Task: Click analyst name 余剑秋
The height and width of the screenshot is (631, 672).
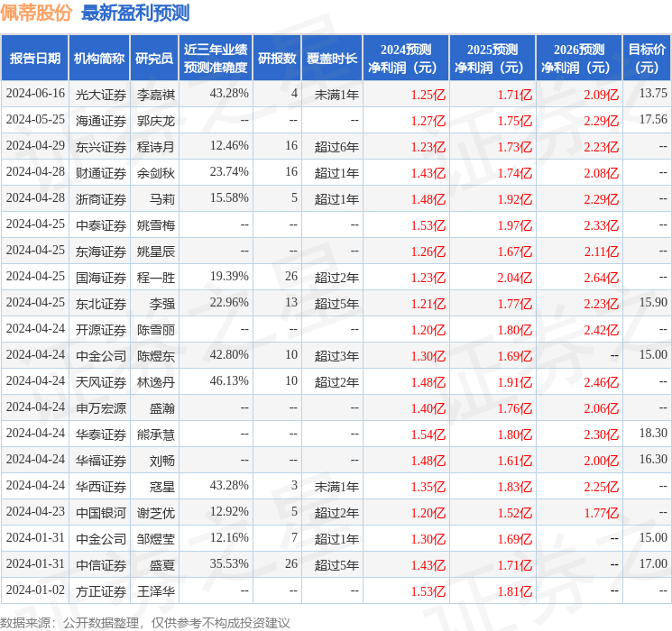Action: [x=156, y=173]
